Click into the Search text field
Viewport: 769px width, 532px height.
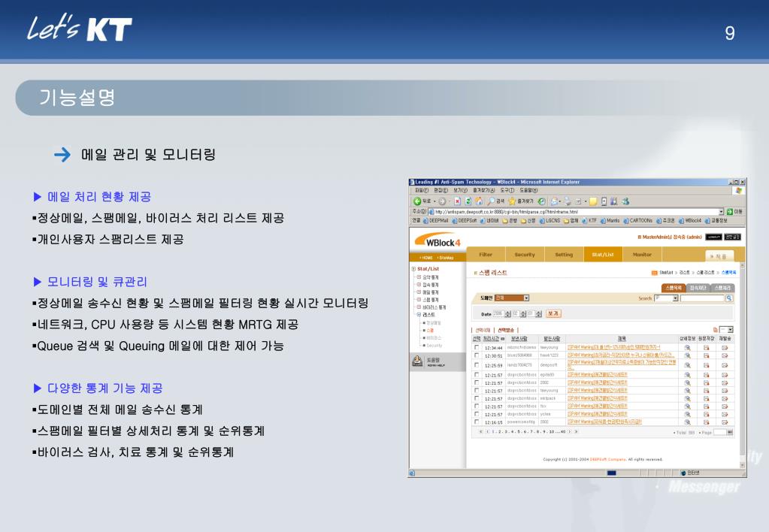point(702,298)
